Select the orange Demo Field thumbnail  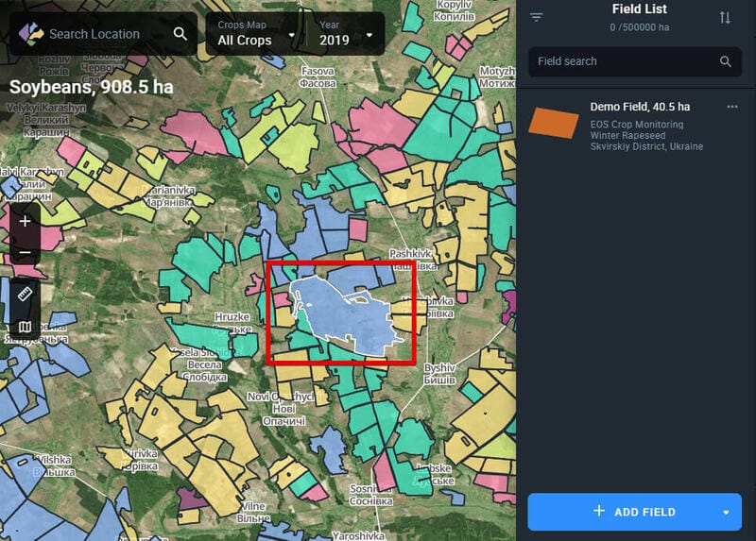pos(554,124)
